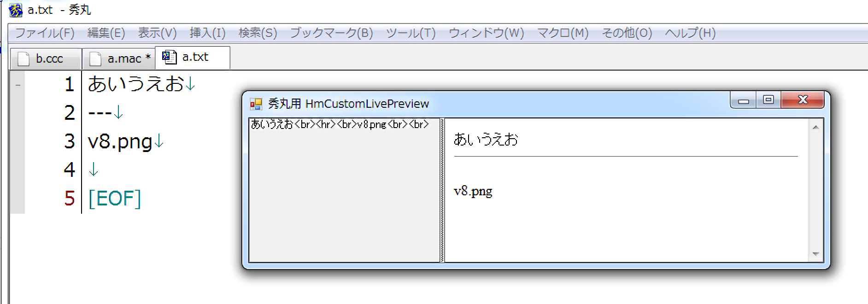Open the 挿入(I) menu
Image resolution: width=868 pixels, height=304 pixels.
(x=207, y=33)
